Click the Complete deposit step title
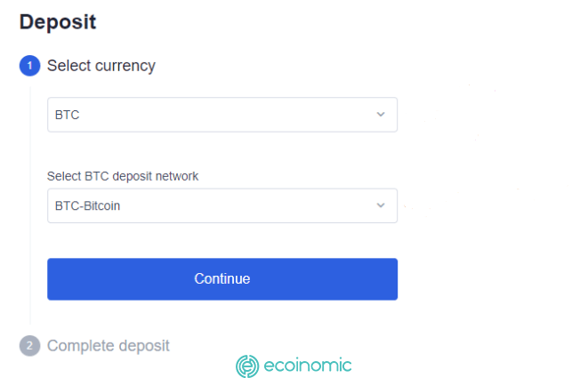 click(109, 346)
